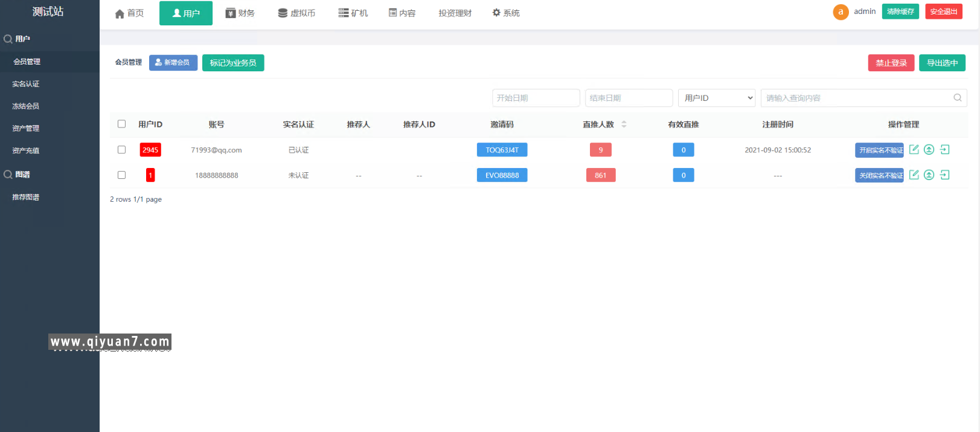Click edit icon for account 18888888888
The height and width of the screenshot is (432, 980).
click(914, 175)
